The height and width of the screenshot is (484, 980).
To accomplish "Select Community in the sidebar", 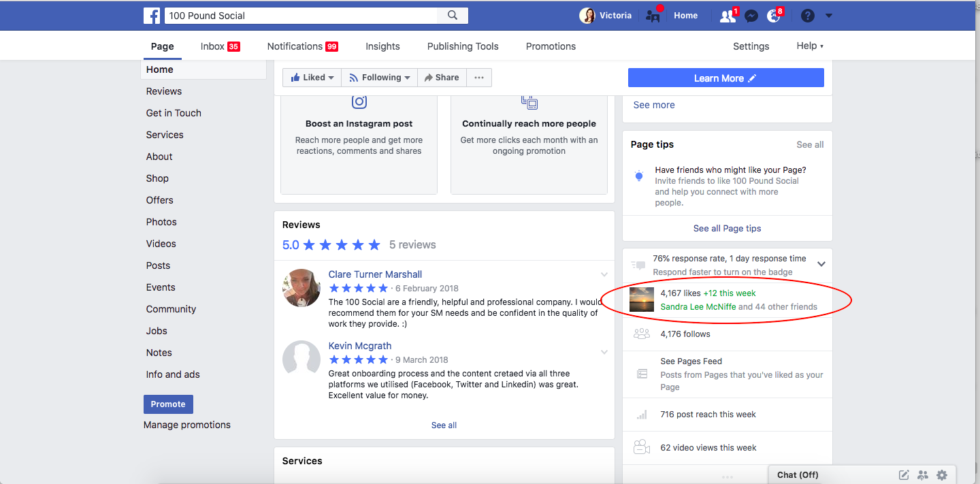I will click(x=171, y=309).
